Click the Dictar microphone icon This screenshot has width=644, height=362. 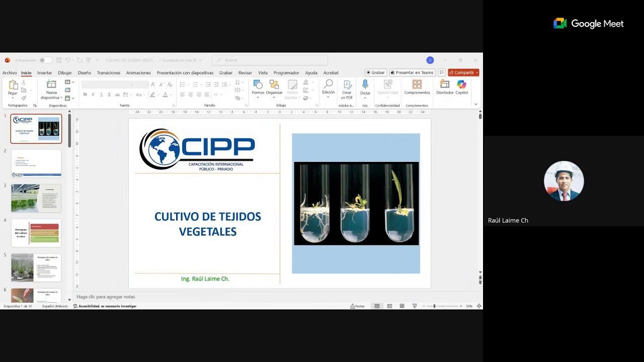[x=365, y=84]
